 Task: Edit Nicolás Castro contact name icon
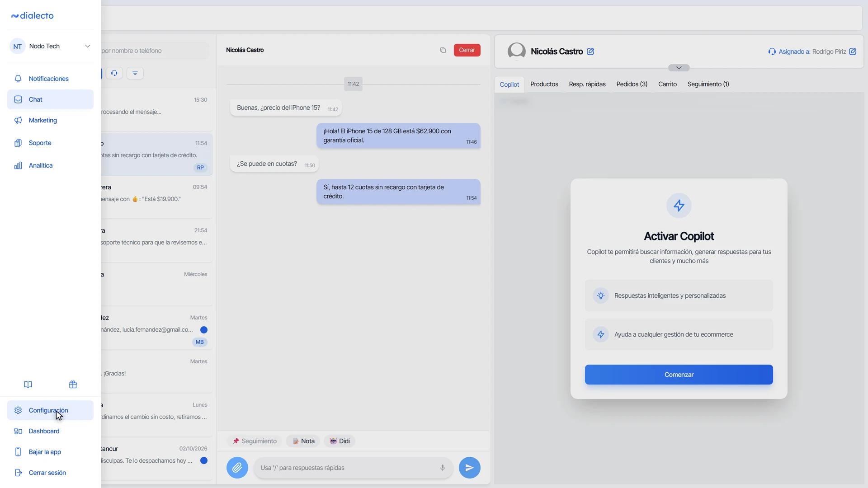[590, 52]
